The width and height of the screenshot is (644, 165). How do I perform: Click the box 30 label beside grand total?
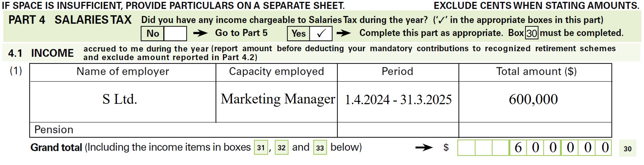628,149
